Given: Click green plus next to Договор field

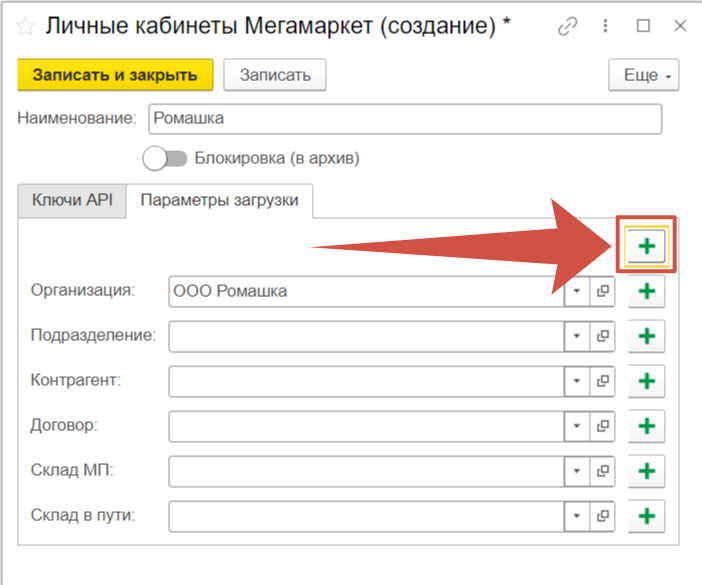Looking at the screenshot, I should 646,426.
